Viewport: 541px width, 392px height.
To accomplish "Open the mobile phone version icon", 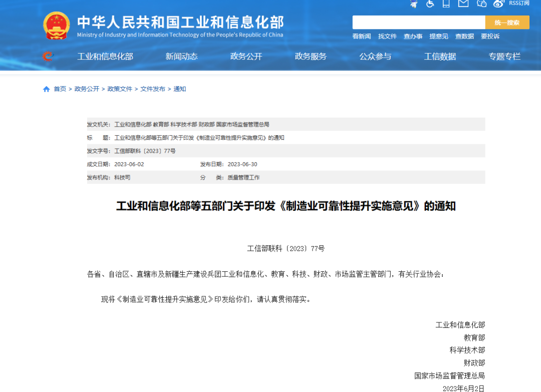I will [446, 4].
